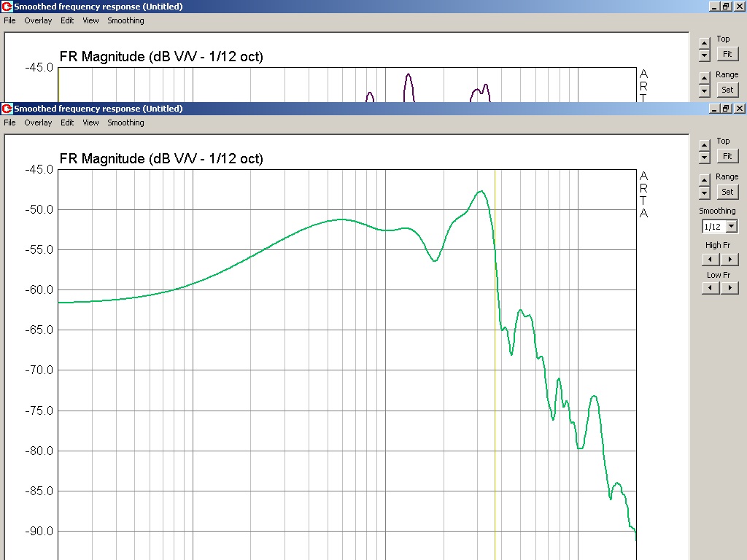747x560 pixels.
Task: Raise graph Top with up arrow, front window
Action: (x=705, y=145)
